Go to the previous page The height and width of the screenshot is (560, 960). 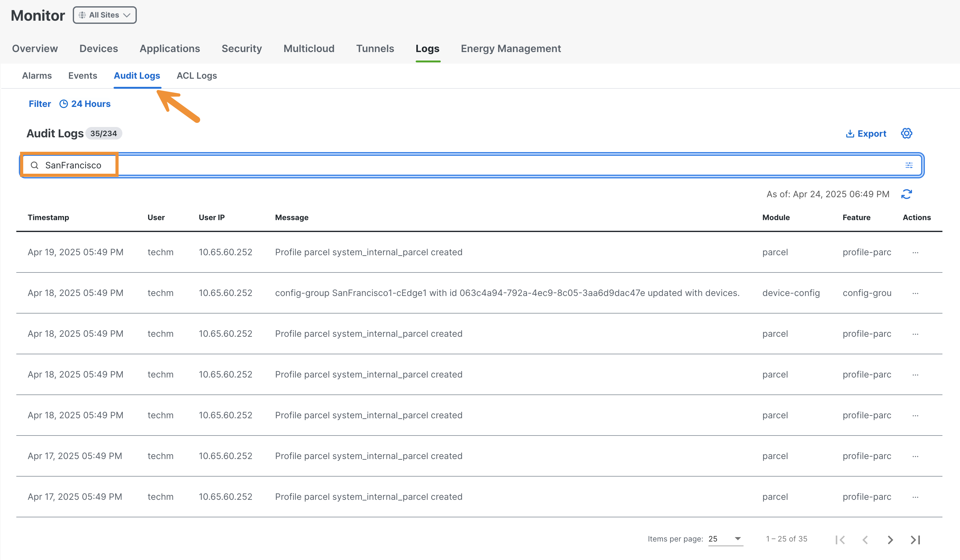(x=865, y=539)
